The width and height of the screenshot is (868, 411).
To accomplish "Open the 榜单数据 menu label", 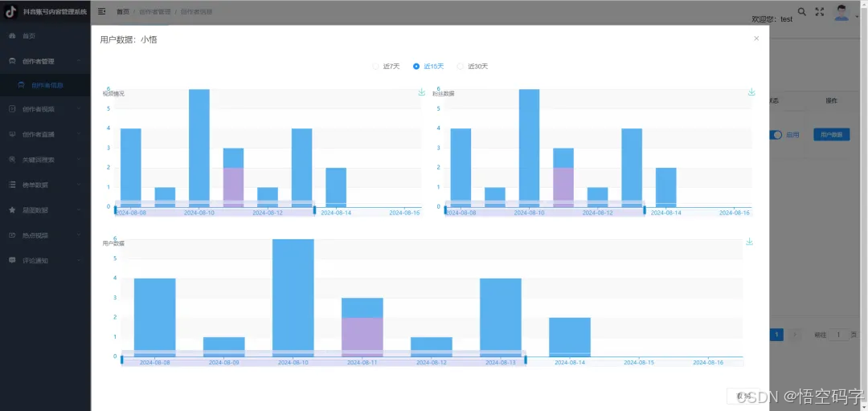I will [35, 185].
